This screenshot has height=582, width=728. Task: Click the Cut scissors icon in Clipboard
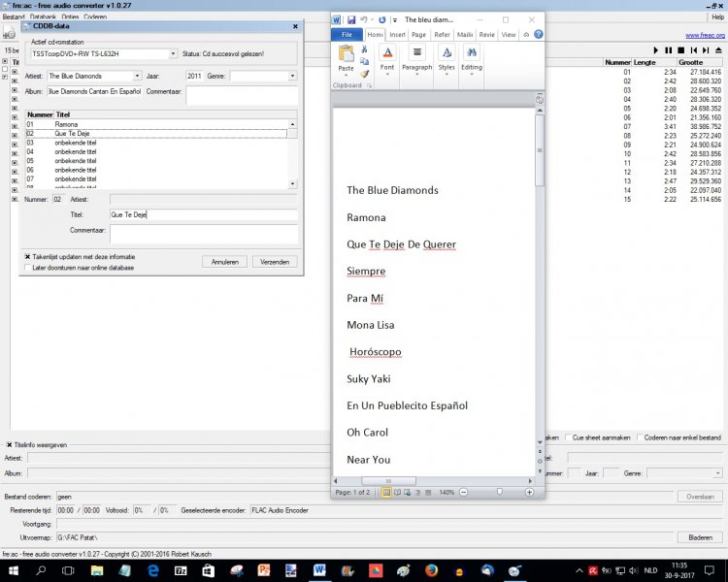tap(365, 48)
